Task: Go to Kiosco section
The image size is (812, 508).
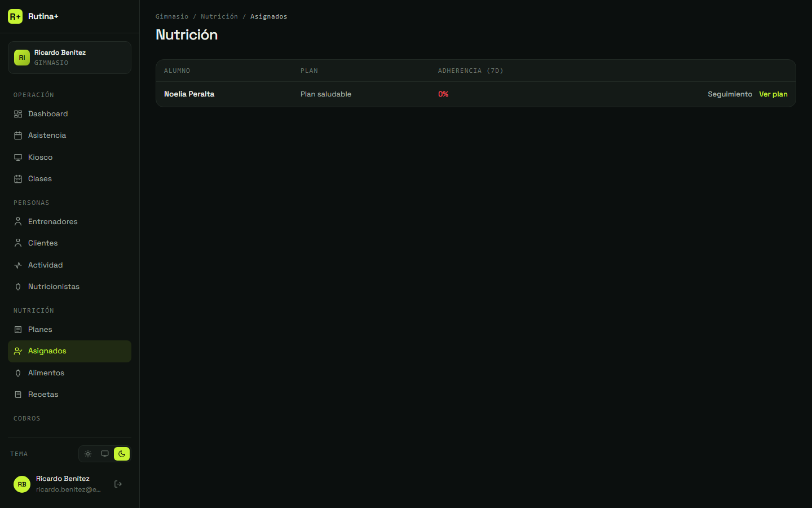Action: [69, 157]
